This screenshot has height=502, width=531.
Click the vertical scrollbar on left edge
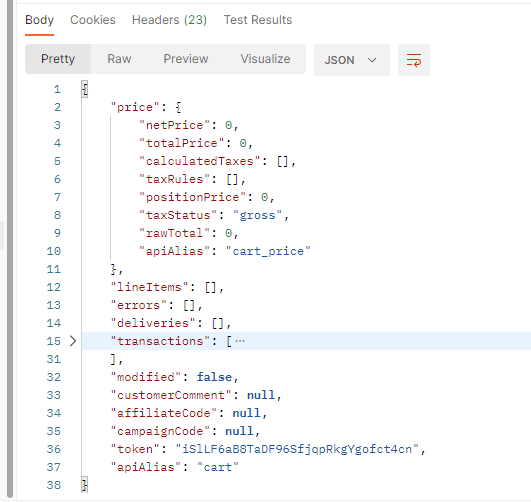(x=10, y=251)
